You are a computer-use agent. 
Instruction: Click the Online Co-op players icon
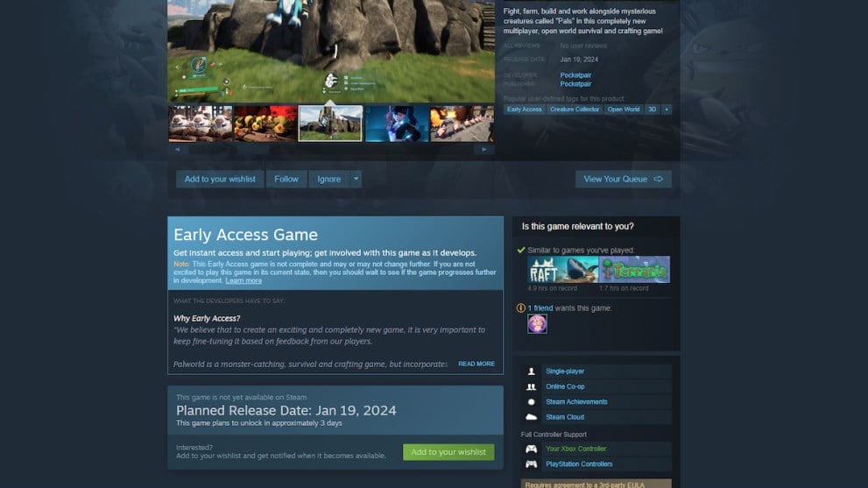(531, 386)
